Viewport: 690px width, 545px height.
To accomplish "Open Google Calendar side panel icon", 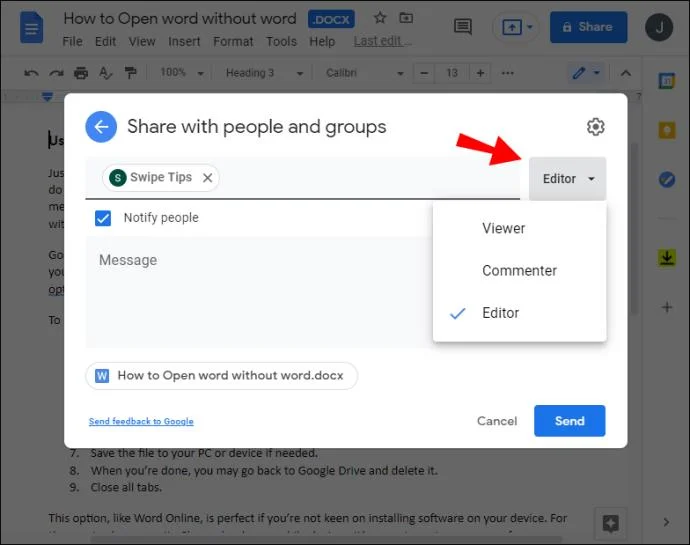I will [667, 81].
